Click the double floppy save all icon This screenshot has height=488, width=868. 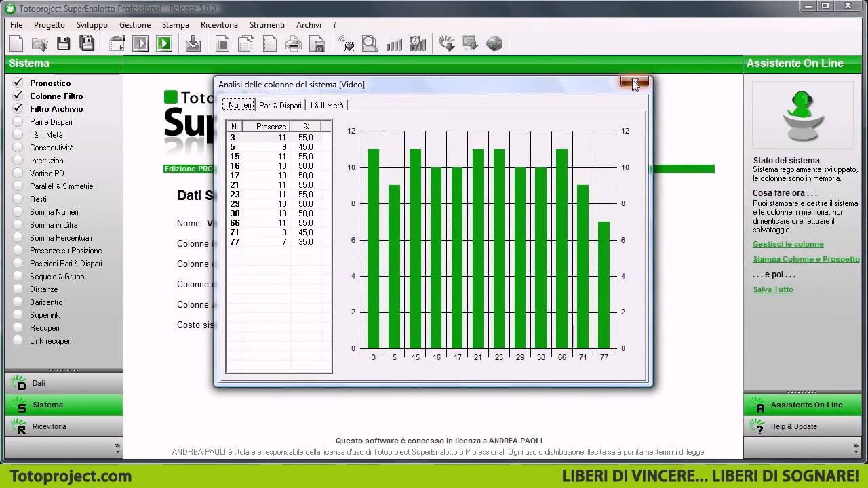(x=87, y=44)
